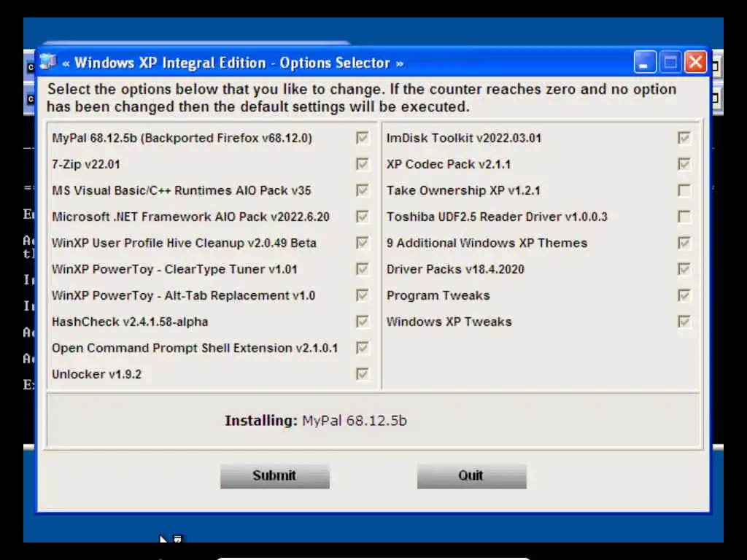Click 'WinXP User Profile Hive Cleanup v2.0.49 Beta' text
This screenshot has height=560, width=747.
pyautogui.click(x=184, y=243)
